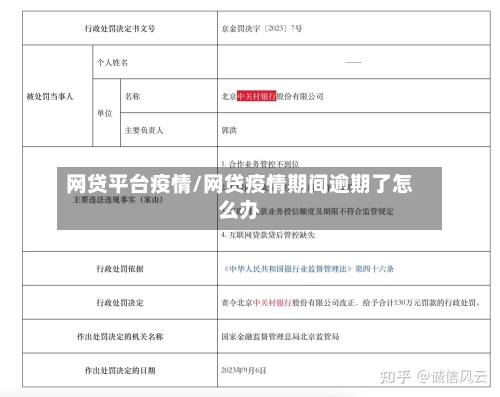
Task: Click the date 2023年9月6日
Action: coord(244,370)
